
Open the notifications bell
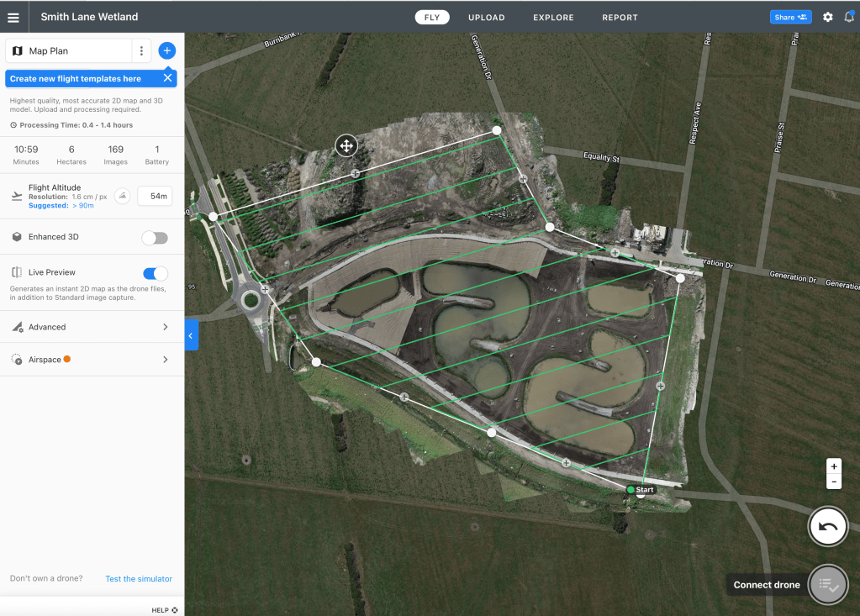849,17
